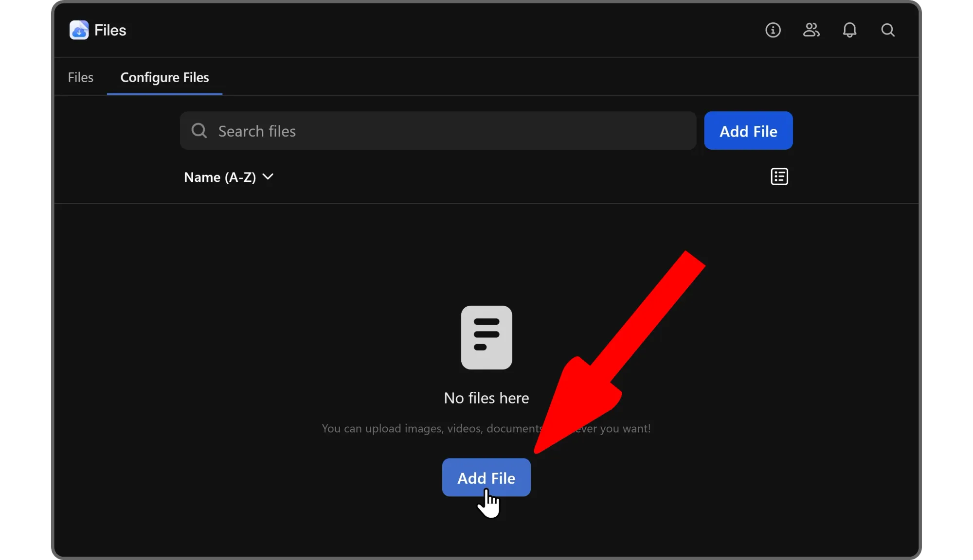This screenshot has width=973, height=560.
Task: Open the members people icon
Action: tap(811, 30)
